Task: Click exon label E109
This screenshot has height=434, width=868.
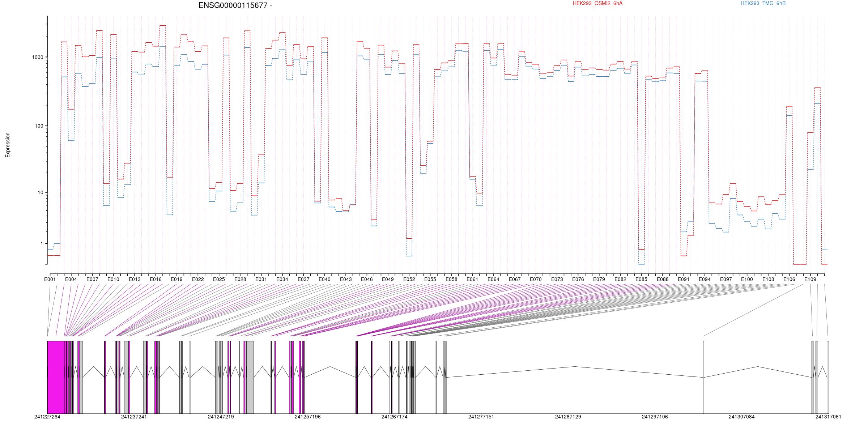Action: tap(810, 280)
